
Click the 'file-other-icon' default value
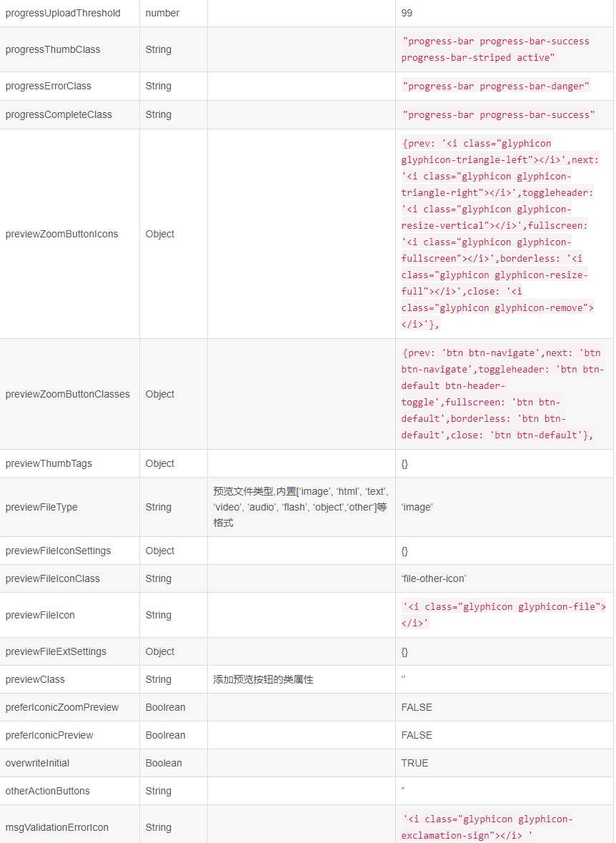(x=434, y=578)
